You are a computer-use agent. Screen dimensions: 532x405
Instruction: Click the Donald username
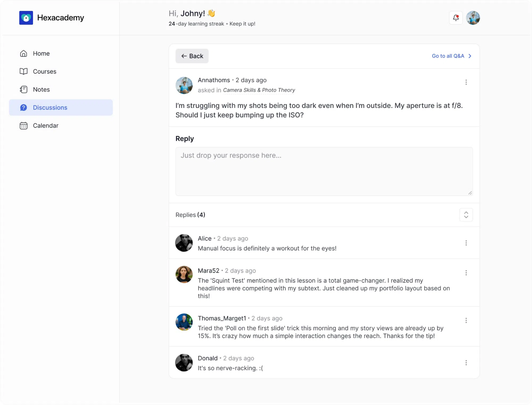click(208, 358)
